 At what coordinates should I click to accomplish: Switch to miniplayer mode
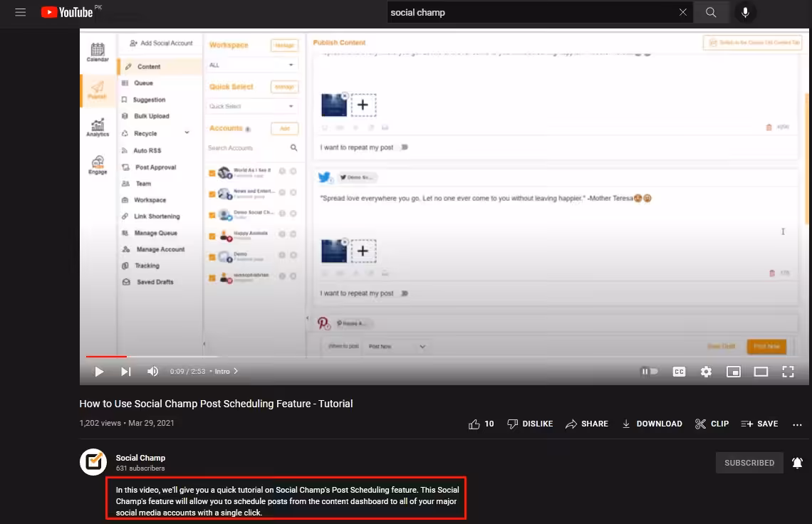[x=733, y=372]
